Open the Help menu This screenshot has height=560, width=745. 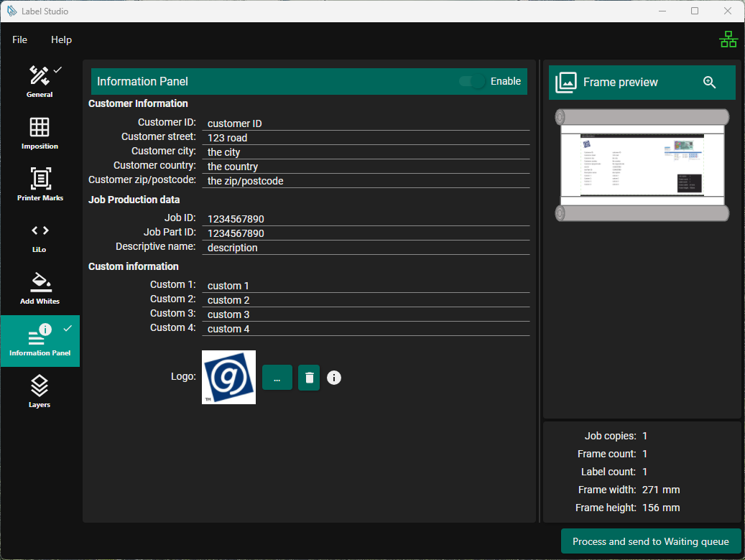[61, 39]
